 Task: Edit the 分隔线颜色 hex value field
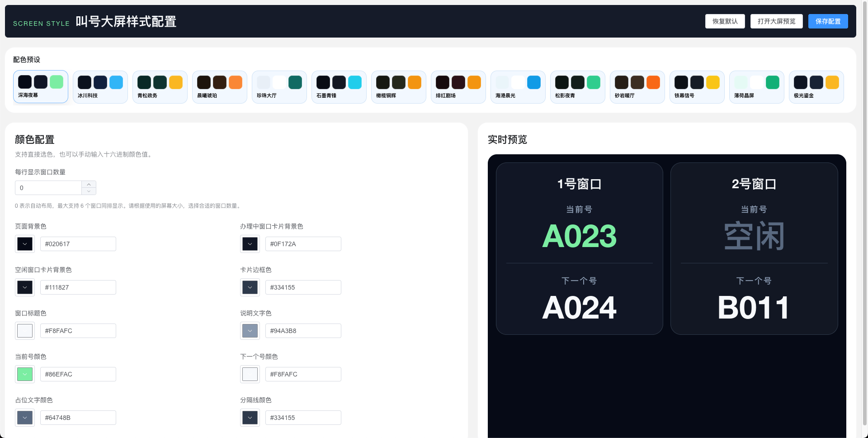pos(303,418)
